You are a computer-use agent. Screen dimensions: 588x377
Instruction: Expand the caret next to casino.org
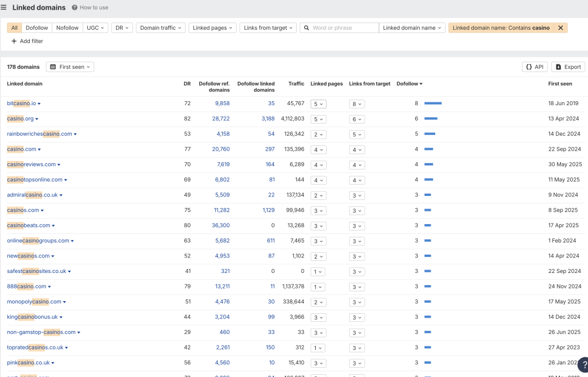click(37, 119)
